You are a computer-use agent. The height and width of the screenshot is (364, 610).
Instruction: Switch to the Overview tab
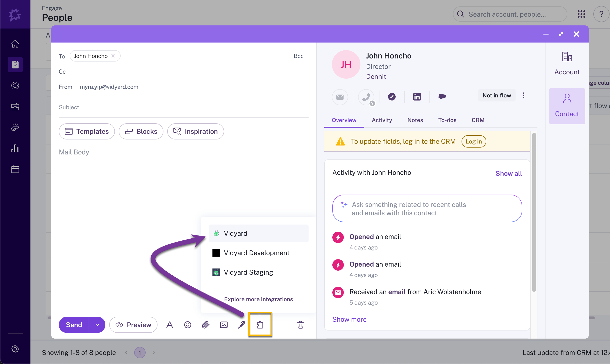coord(344,120)
